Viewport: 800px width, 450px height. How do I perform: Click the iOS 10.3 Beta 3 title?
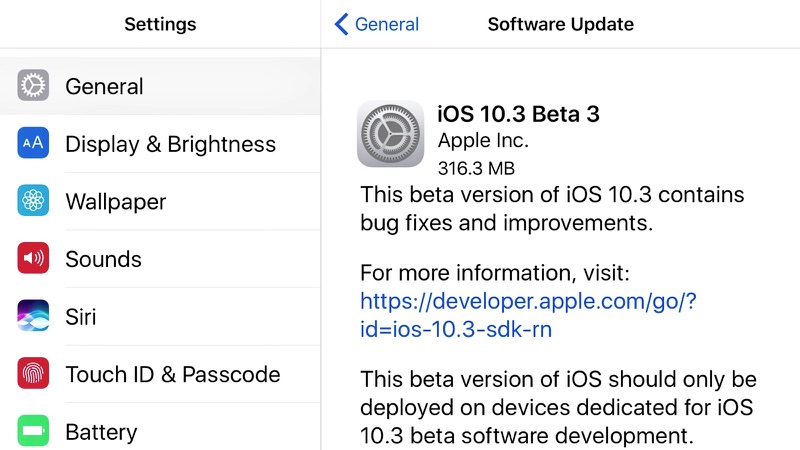518,114
